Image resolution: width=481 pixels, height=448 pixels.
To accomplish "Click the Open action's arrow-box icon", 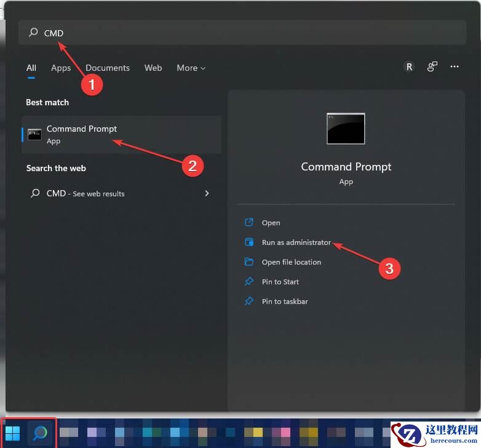I will [249, 222].
